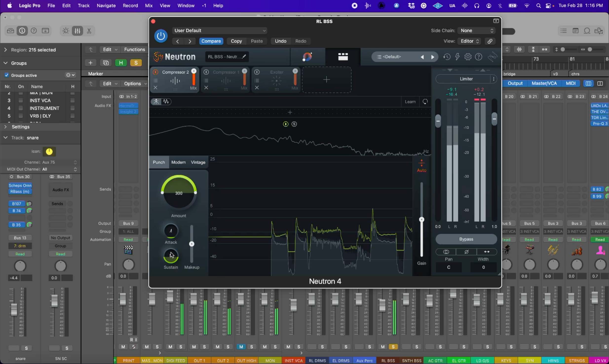
Task: Open the Record menu
Action: [x=130, y=5]
